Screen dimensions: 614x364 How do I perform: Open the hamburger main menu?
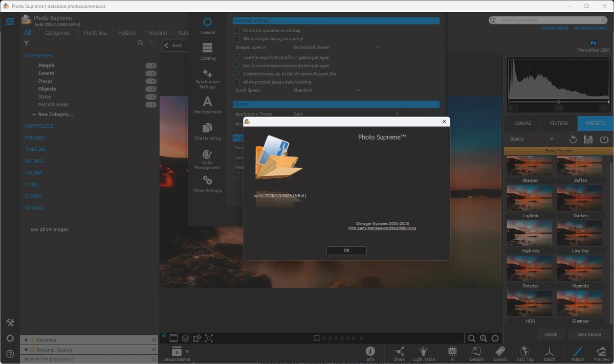pyautogui.click(x=10, y=21)
